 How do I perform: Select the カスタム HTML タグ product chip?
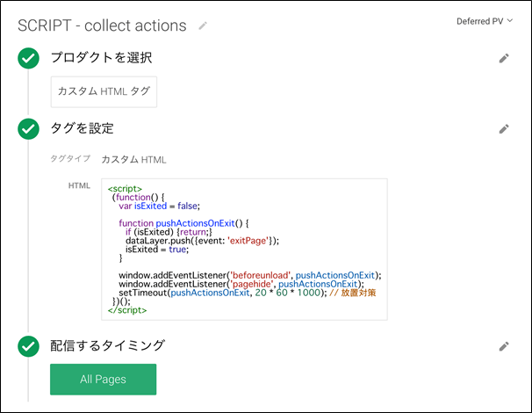click(104, 91)
